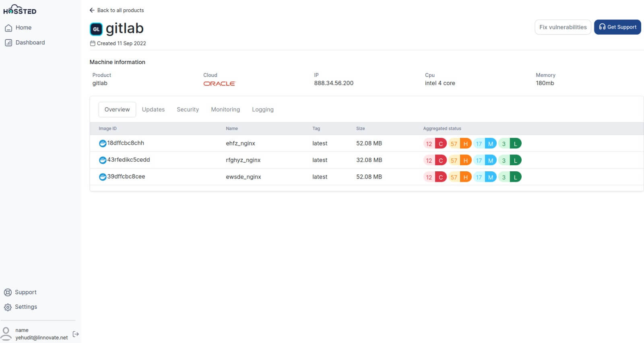This screenshot has height=343, width=644.
Task: Click the Home house icon in sidebar
Action: pyautogui.click(x=8, y=28)
